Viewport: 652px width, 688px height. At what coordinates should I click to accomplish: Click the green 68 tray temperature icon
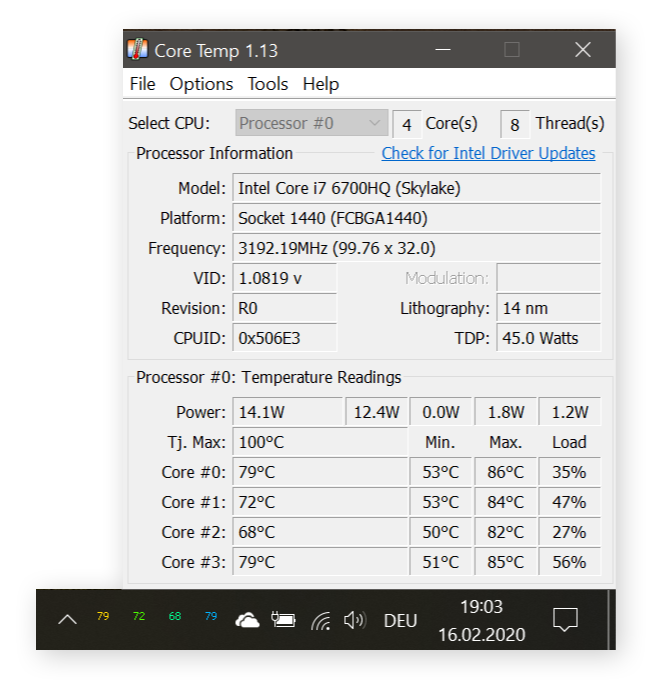[175, 616]
